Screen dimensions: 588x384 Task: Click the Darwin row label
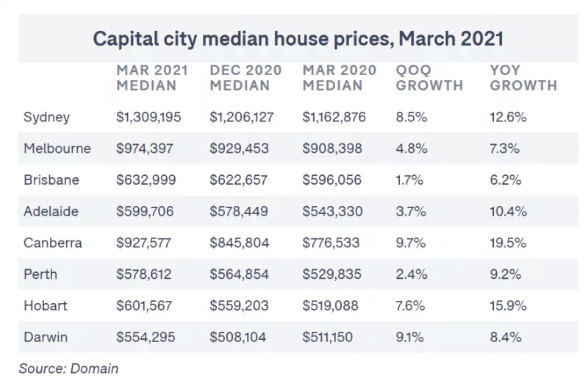point(46,337)
